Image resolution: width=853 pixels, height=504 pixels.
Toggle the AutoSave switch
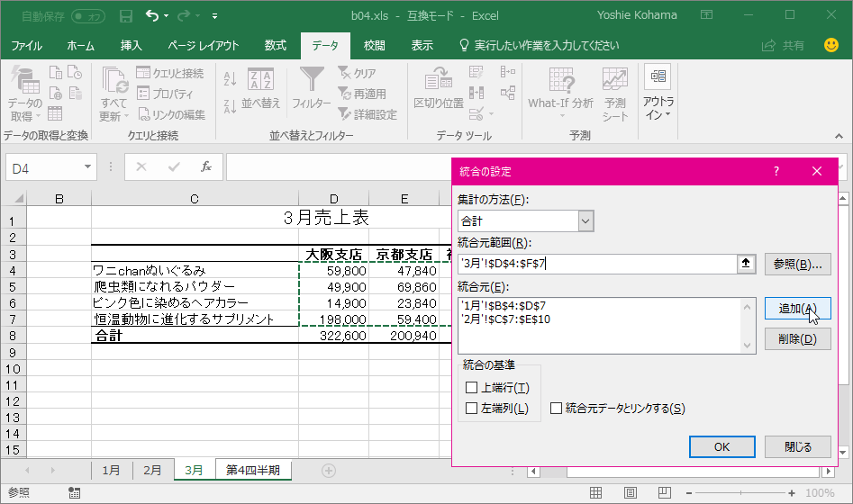click(x=87, y=16)
